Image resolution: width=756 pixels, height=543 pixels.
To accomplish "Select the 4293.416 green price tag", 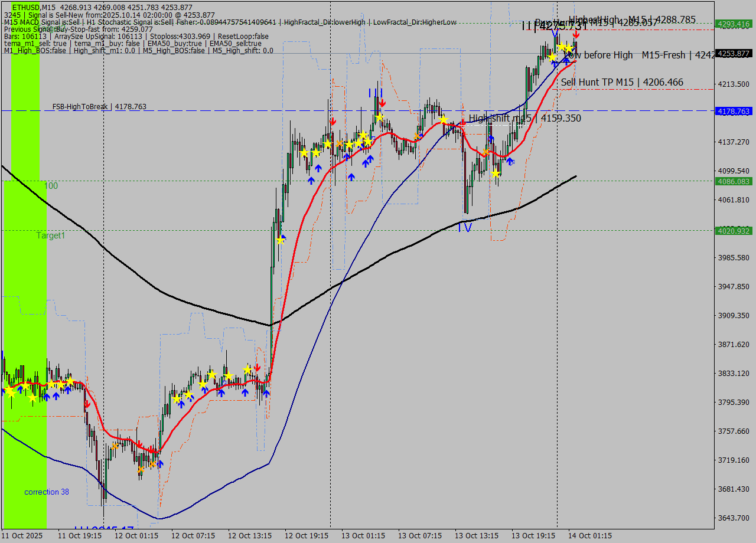I will (733, 24).
